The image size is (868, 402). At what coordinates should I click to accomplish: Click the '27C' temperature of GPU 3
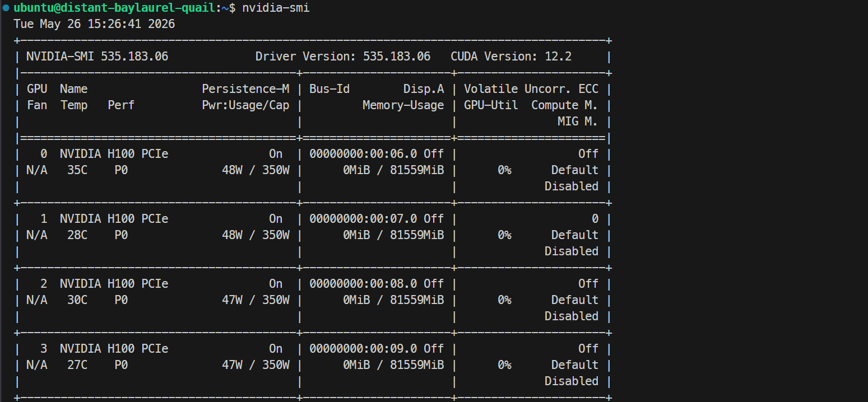point(77,365)
